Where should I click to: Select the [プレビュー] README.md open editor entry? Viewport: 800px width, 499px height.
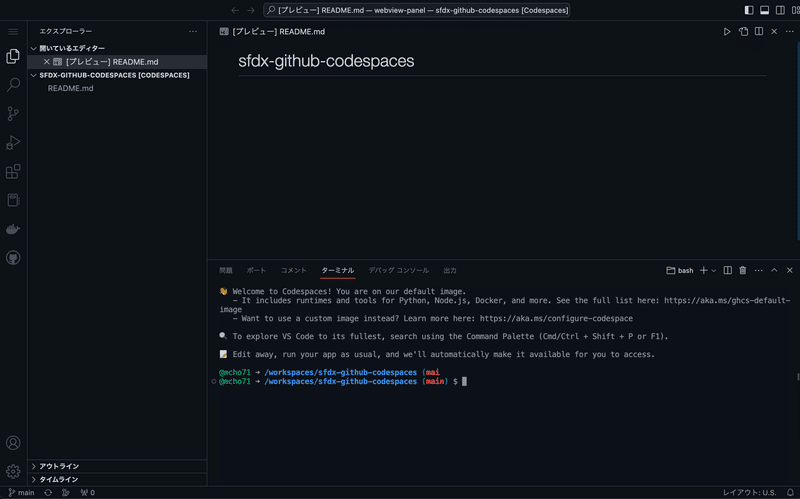click(117, 62)
